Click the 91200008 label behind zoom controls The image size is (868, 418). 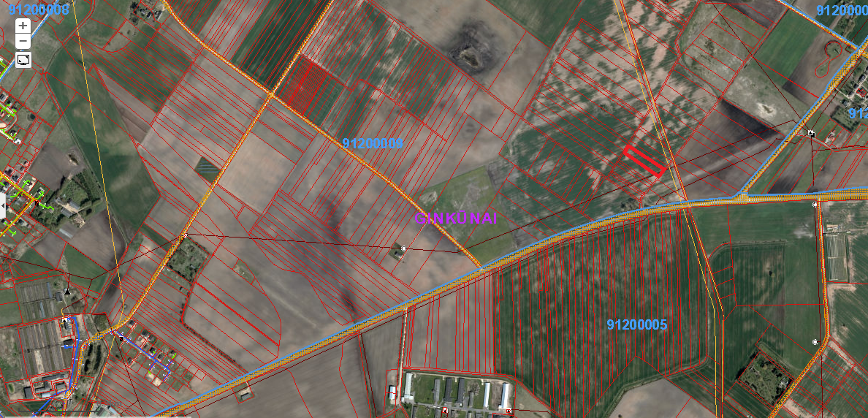[37, 9]
